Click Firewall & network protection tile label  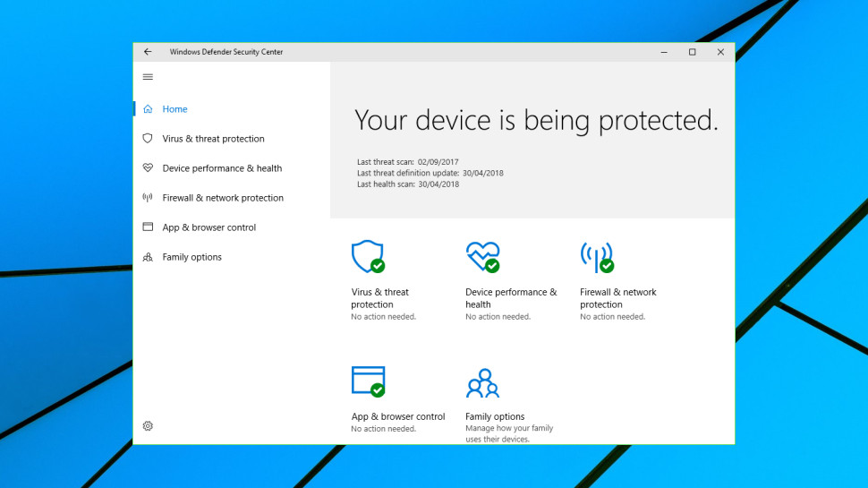[617, 298]
